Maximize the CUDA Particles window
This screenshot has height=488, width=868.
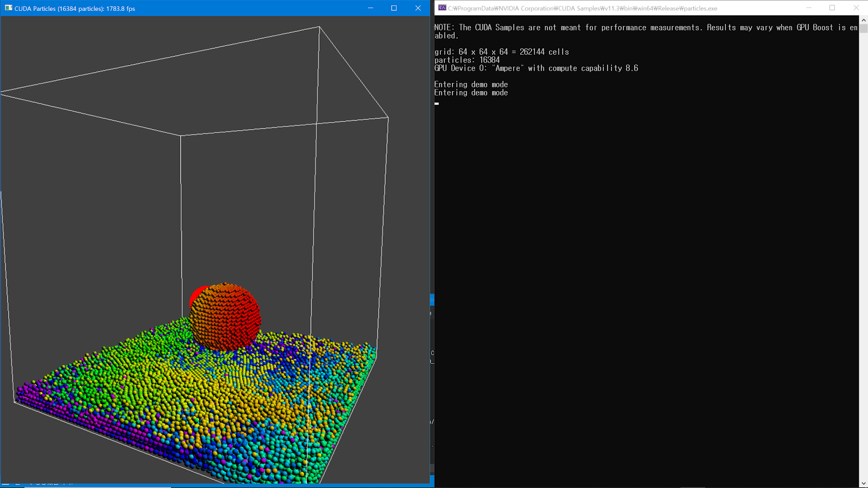(x=394, y=8)
